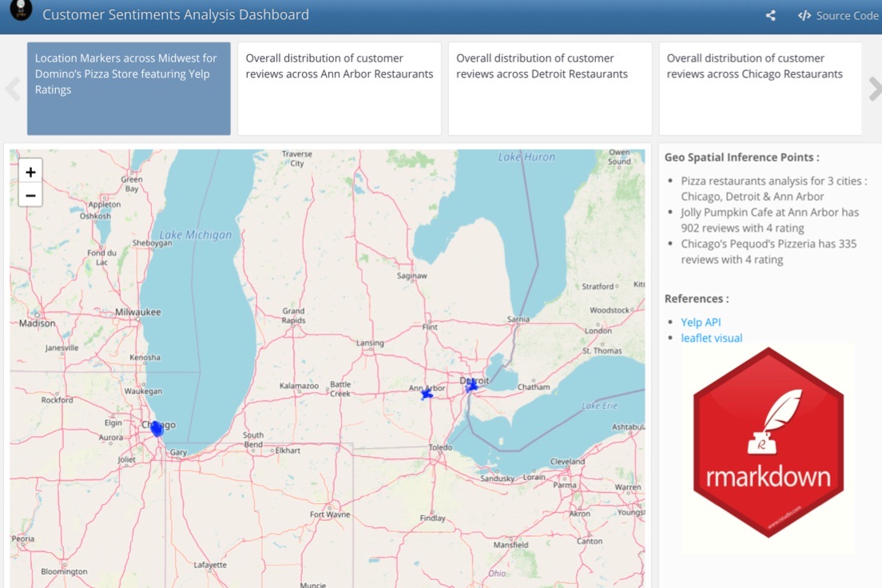Screen dimensions: 882x588
Task: Open the Source Code link
Action: 837,16
